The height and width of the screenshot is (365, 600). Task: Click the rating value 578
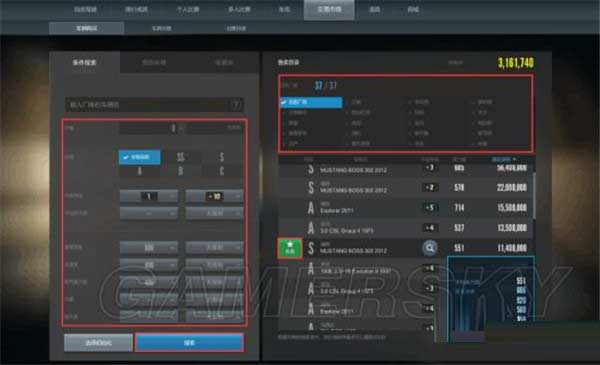tap(459, 187)
